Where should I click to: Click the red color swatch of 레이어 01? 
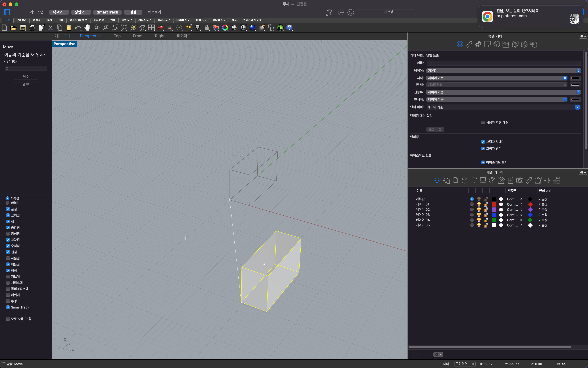[494, 204]
